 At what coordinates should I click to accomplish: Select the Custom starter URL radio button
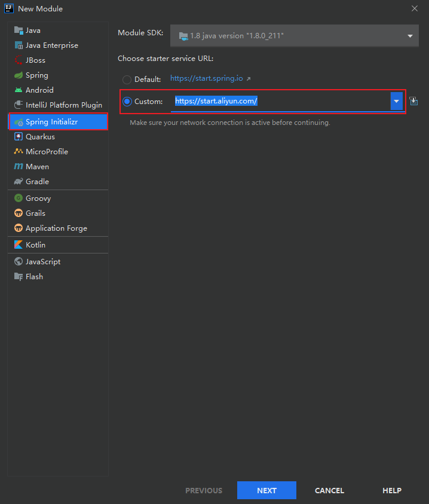pyautogui.click(x=127, y=102)
